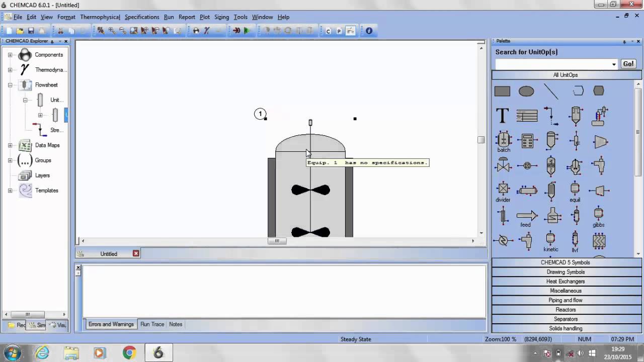Expand the Components tree node

click(10, 54)
